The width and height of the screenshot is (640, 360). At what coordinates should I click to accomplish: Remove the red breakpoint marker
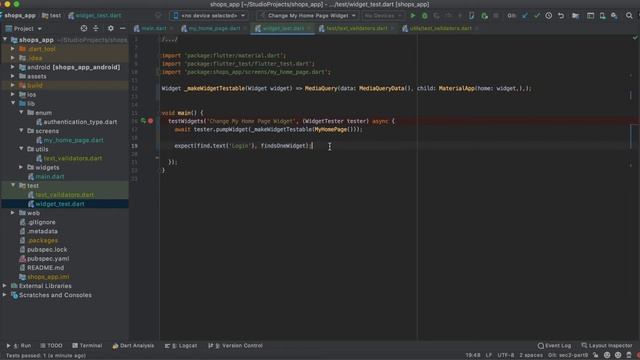tap(151, 121)
